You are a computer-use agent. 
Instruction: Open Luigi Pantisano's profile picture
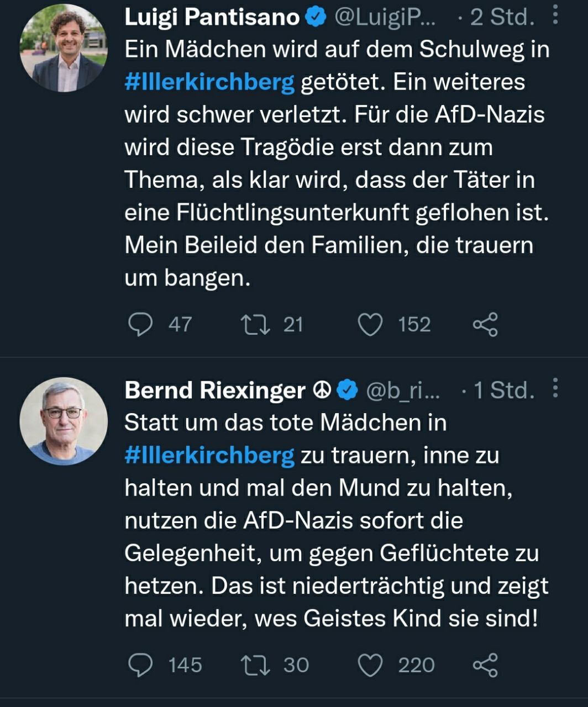coord(64,48)
